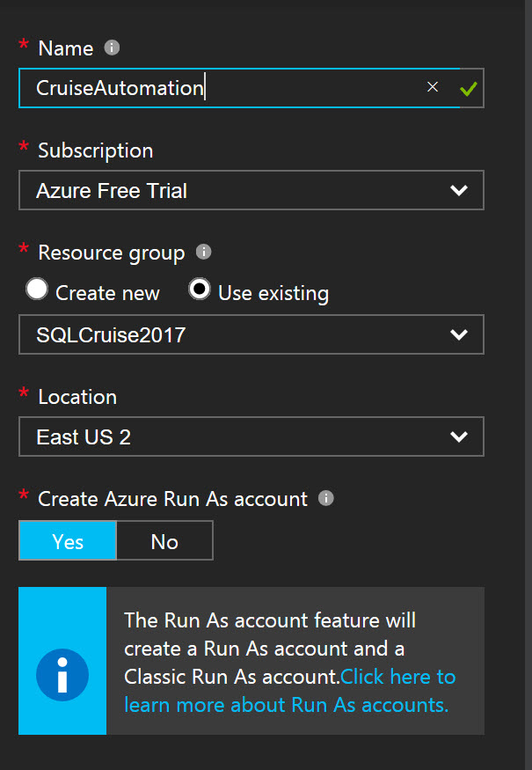The width and height of the screenshot is (532, 770).
Task: Open the SQLCruise2017 resource group dropdown
Action: pyautogui.click(x=251, y=334)
